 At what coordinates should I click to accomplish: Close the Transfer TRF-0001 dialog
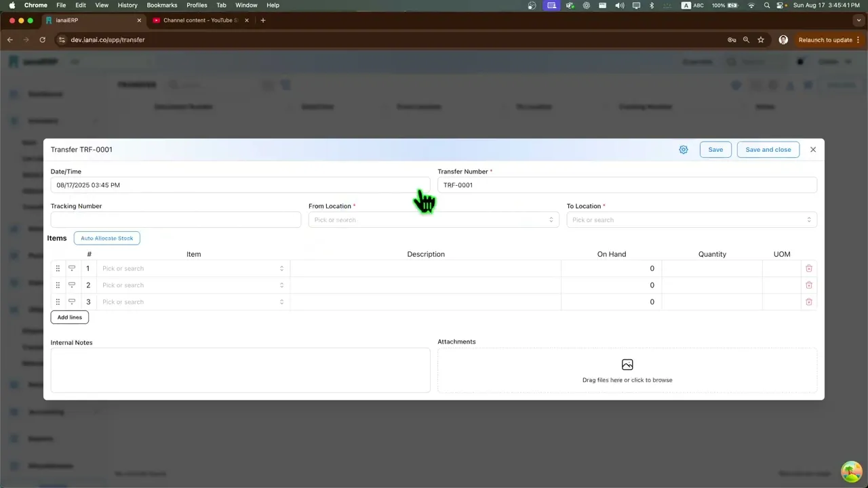[x=813, y=150]
